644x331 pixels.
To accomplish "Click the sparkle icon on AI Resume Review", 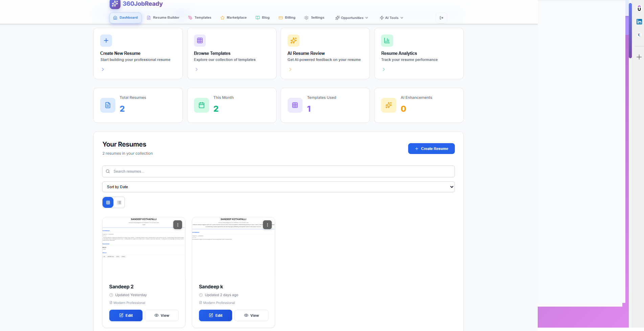I will [293, 41].
